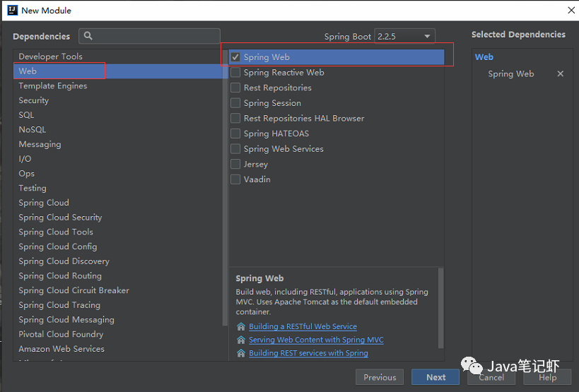
Task: Uncheck the Spring Web checkbox
Action: [x=235, y=57]
